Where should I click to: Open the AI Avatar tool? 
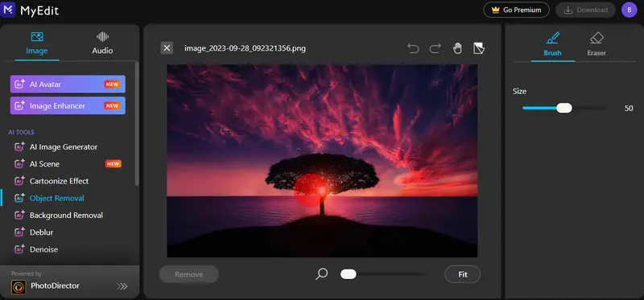pos(68,84)
